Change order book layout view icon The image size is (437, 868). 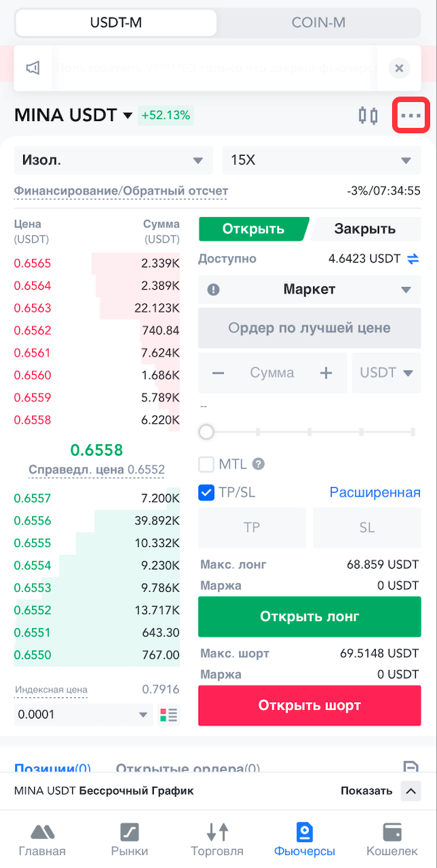coord(168,715)
